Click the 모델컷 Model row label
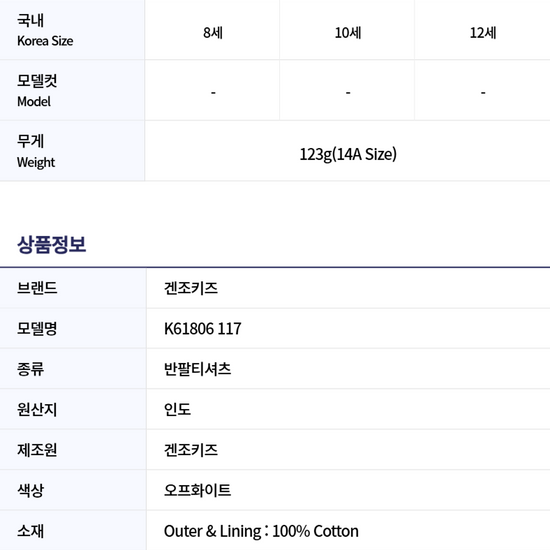Image resolution: width=550 pixels, height=550 pixels. (x=37, y=91)
